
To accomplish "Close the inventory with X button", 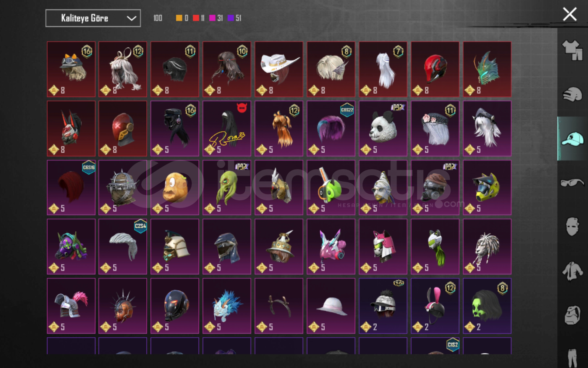I will 570,14.
